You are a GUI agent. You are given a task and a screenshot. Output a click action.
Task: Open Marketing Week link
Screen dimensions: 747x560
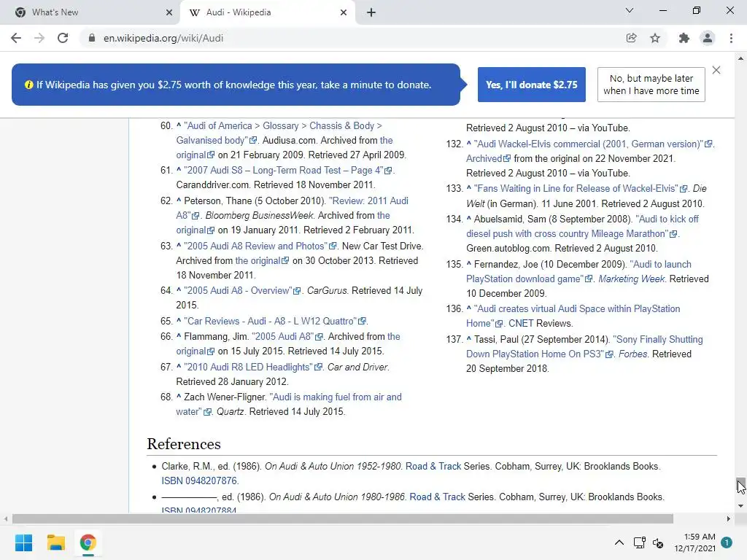coord(631,279)
